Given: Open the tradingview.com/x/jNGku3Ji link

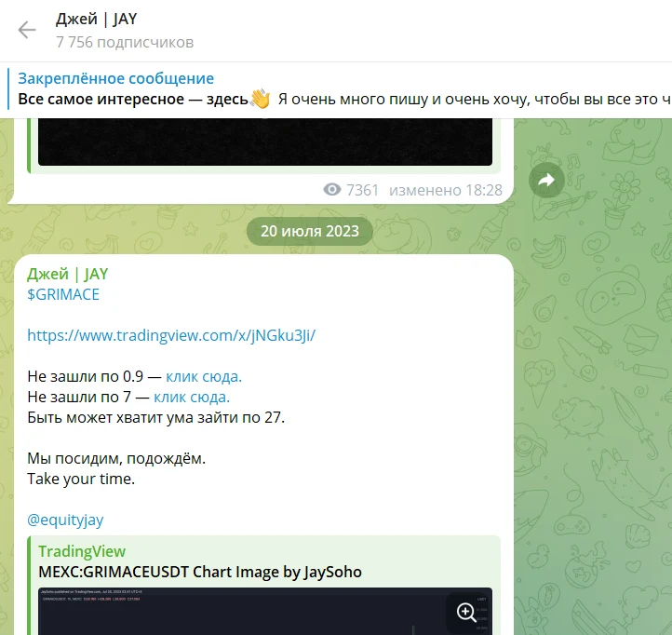Looking at the screenshot, I should [171, 335].
